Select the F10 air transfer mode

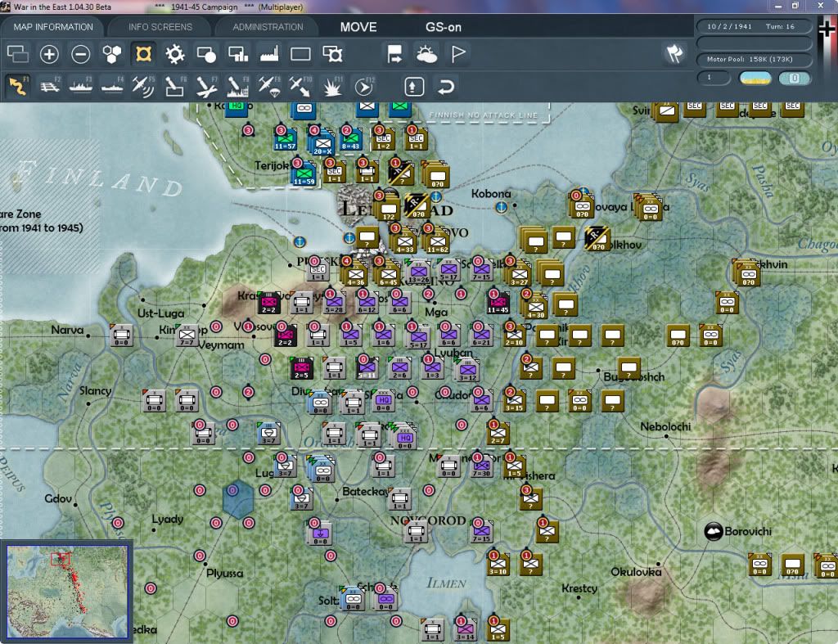(x=300, y=86)
